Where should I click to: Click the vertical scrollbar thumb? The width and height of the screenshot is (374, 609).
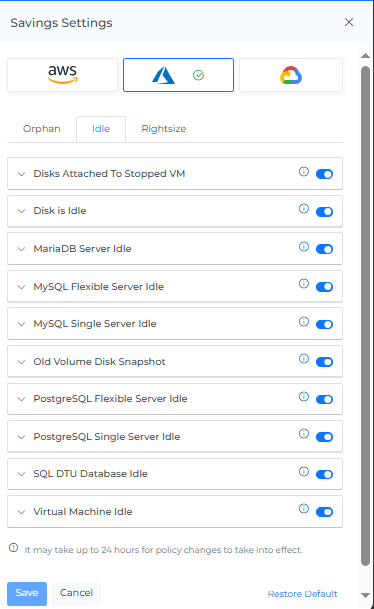(x=365, y=316)
